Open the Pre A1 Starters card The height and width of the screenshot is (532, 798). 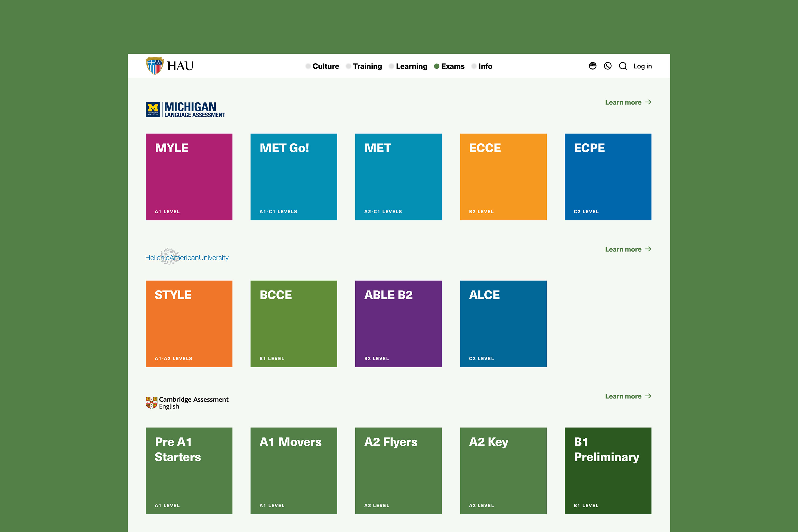pyautogui.click(x=189, y=471)
